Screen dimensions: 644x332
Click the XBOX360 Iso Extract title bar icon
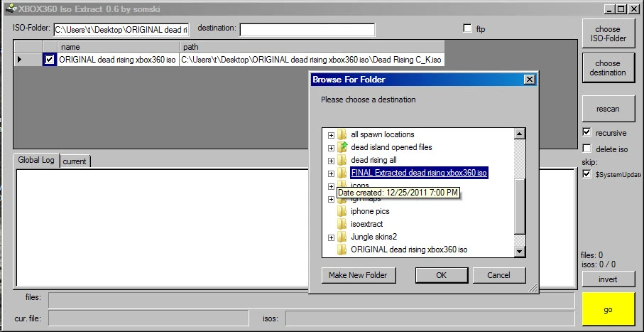click(x=11, y=8)
